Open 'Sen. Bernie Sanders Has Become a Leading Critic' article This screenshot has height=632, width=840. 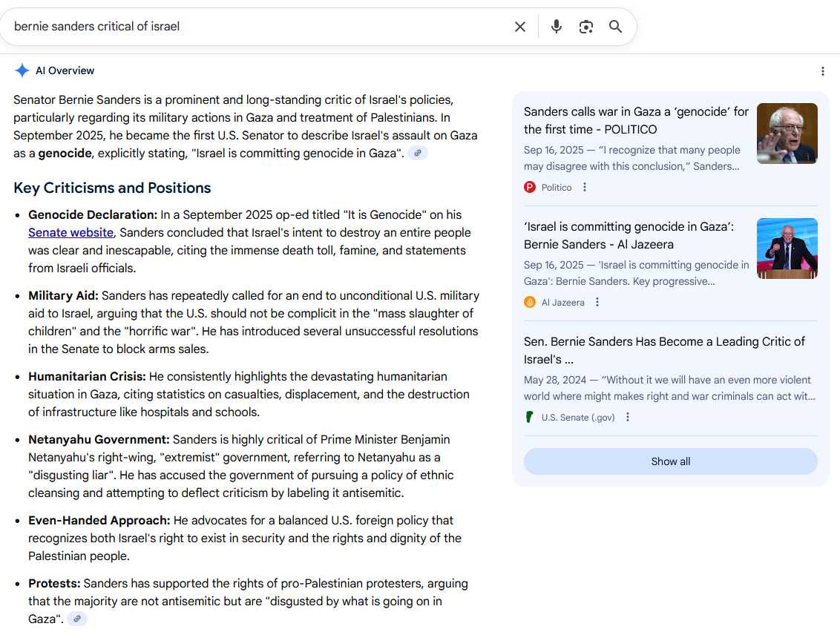[x=664, y=350]
